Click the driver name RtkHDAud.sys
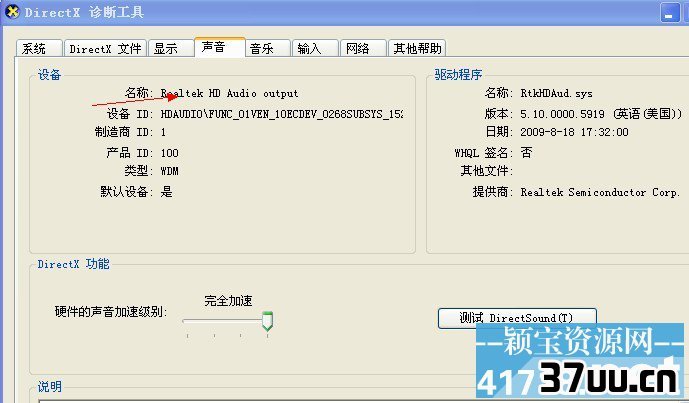 [x=556, y=93]
